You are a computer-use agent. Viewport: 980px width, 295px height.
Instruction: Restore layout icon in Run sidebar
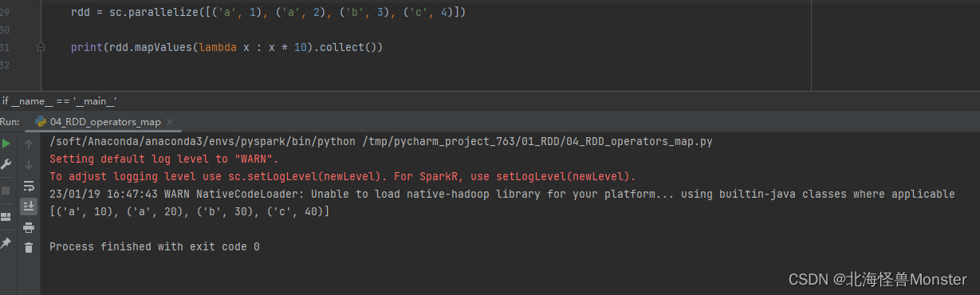[x=6, y=217]
